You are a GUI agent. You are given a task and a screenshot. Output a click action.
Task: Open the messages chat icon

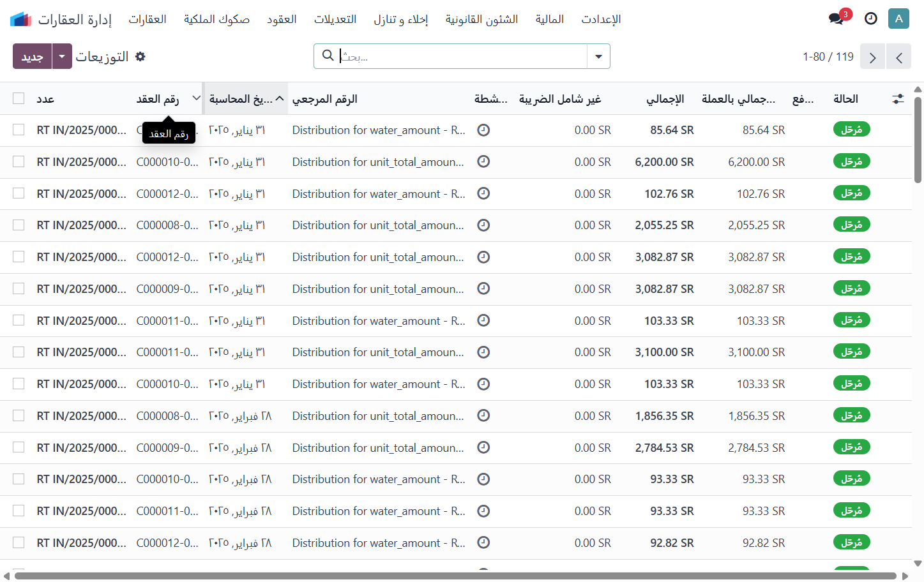tap(836, 19)
